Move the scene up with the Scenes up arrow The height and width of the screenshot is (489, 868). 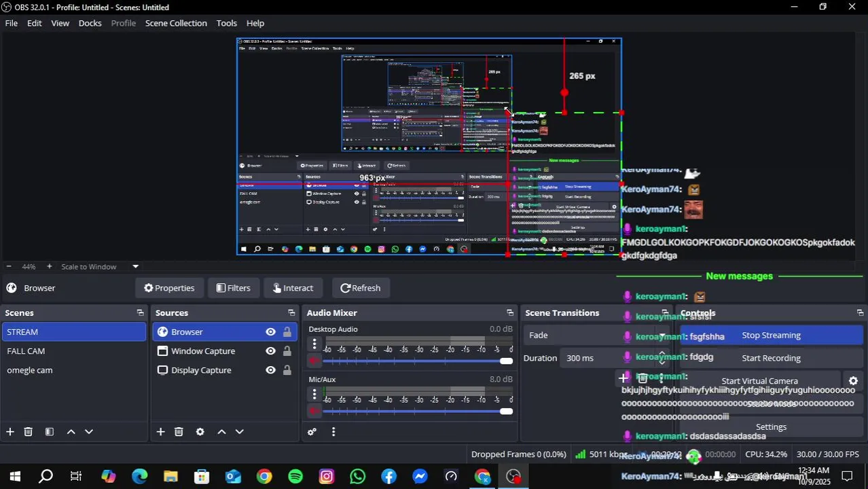[71, 432]
